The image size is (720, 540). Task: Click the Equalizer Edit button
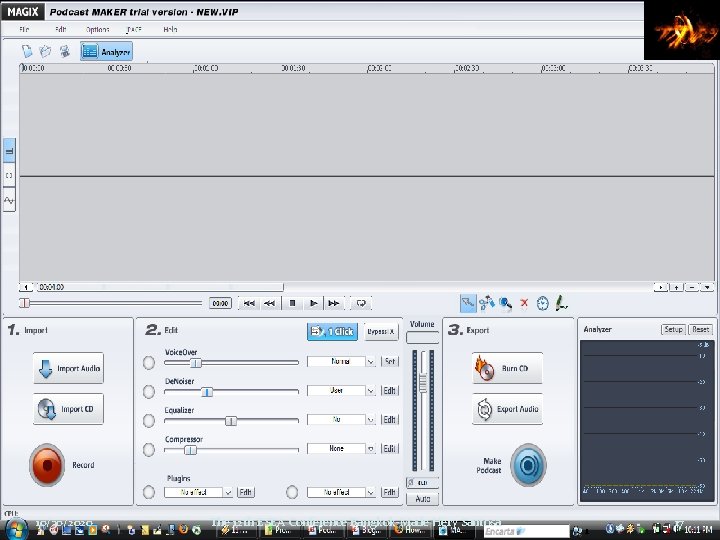click(x=389, y=420)
